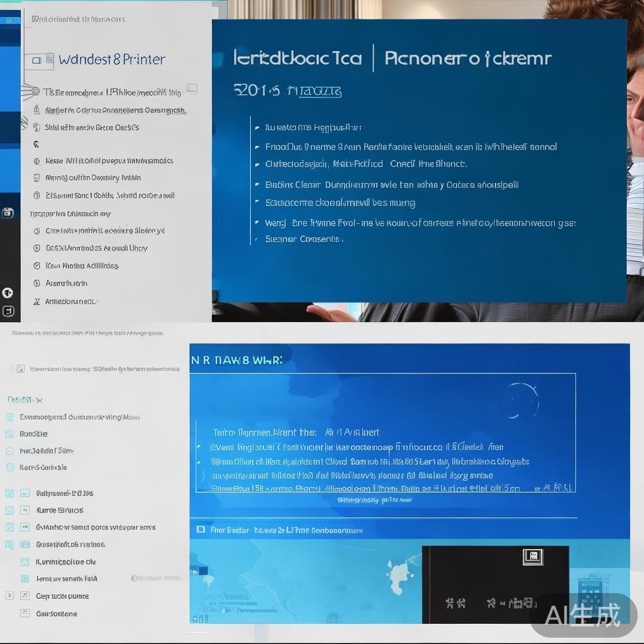This screenshot has width=644, height=644.
Task: Toggle the checkbox beside 'Kunde Staros'
Action: (9, 510)
